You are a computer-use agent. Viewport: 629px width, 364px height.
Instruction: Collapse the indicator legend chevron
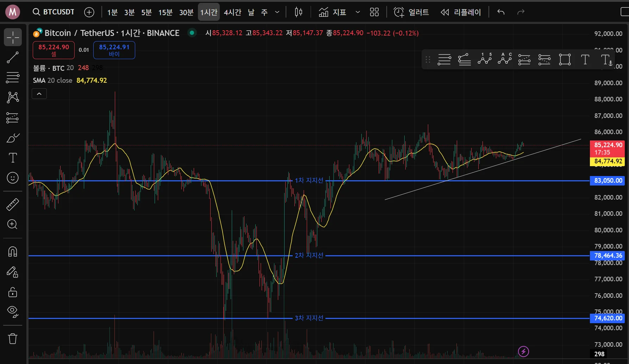(39, 94)
